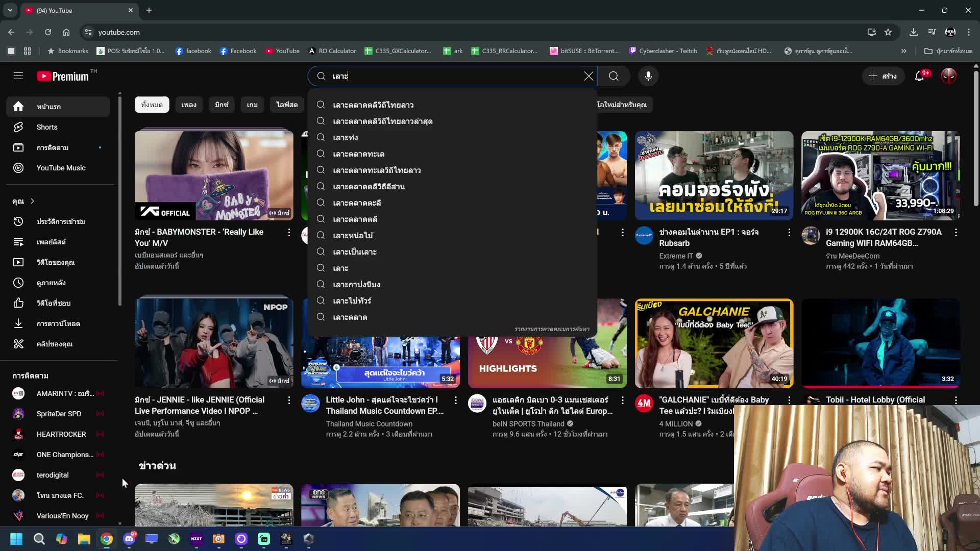Open more options for Little John video
Viewport: 980px width, 551px height.
tap(456, 400)
